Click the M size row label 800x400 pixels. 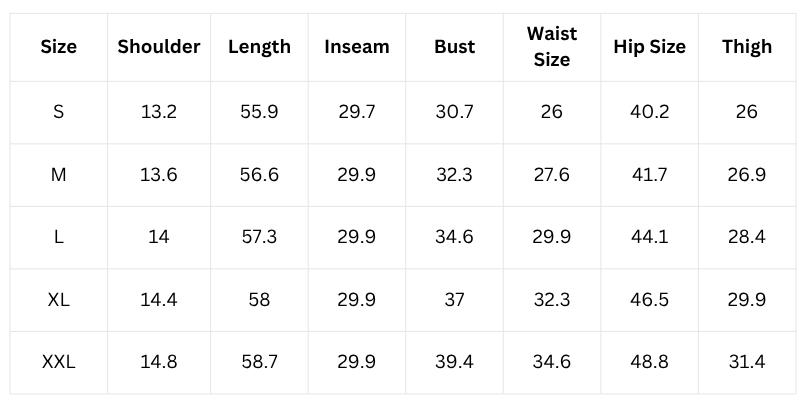(58, 175)
